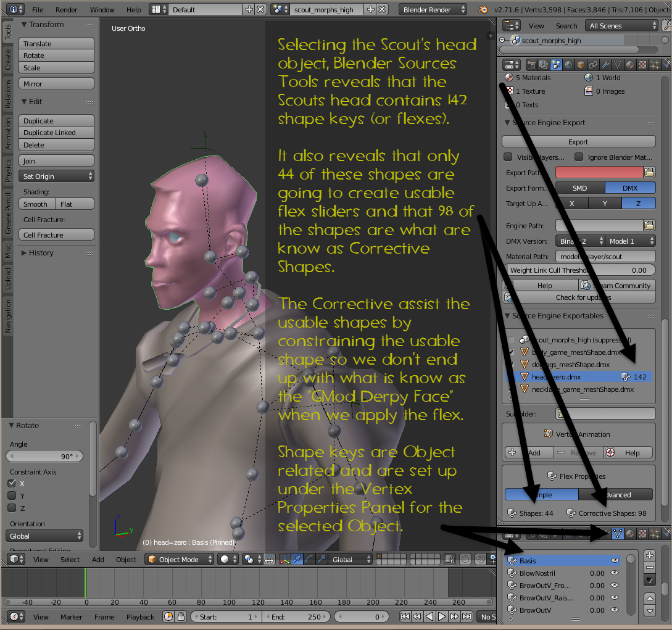Enable Ignore Blender Materials checkbox
Screen dimensions: 672x630
pyautogui.click(x=579, y=157)
